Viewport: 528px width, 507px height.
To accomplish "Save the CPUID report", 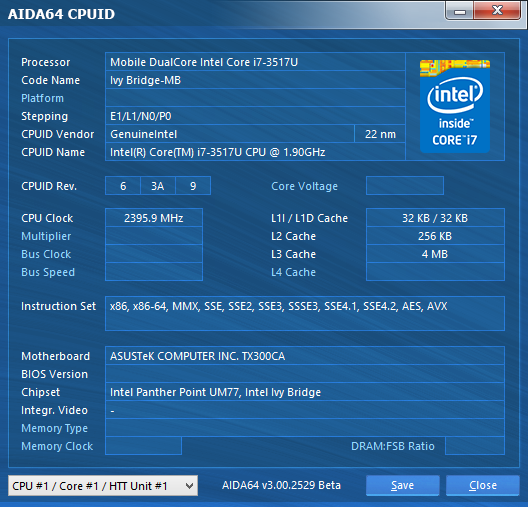I will click(402, 485).
